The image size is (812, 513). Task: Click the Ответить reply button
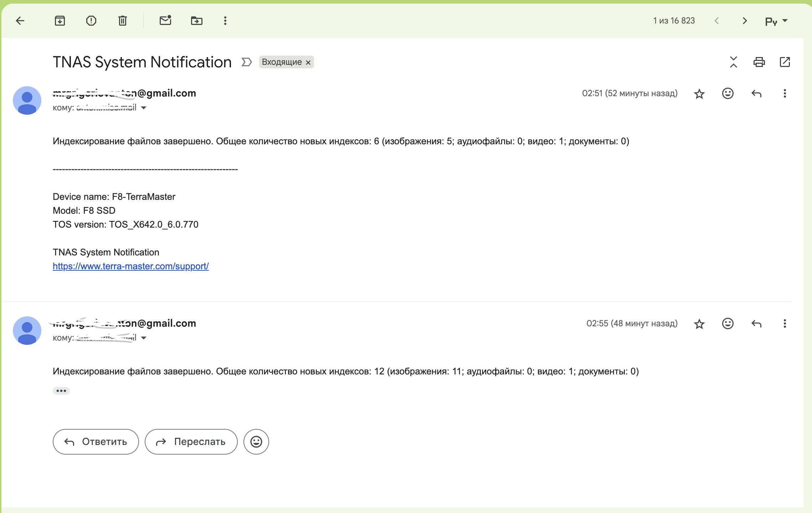click(96, 442)
